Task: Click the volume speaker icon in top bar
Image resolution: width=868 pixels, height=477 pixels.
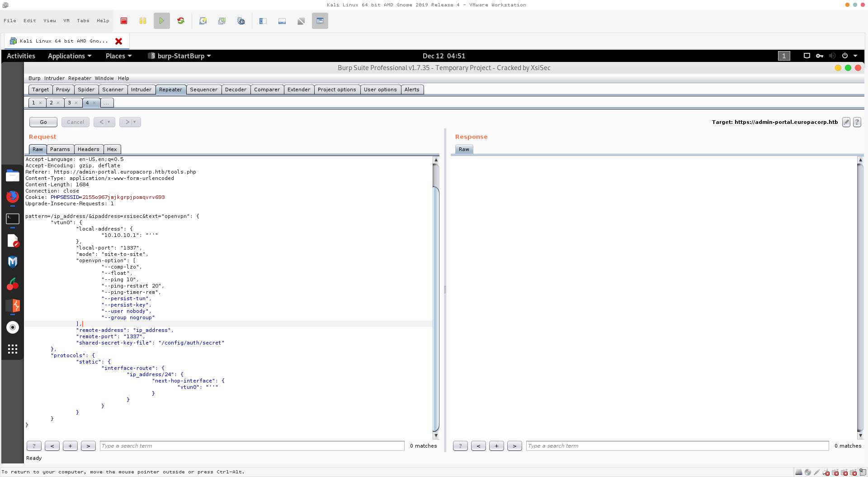Action: coord(832,56)
